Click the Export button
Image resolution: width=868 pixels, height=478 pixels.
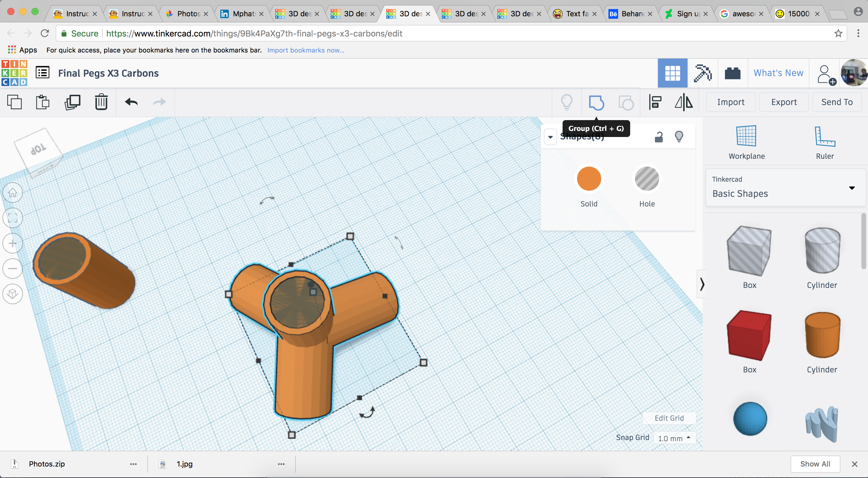tap(784, 102)
